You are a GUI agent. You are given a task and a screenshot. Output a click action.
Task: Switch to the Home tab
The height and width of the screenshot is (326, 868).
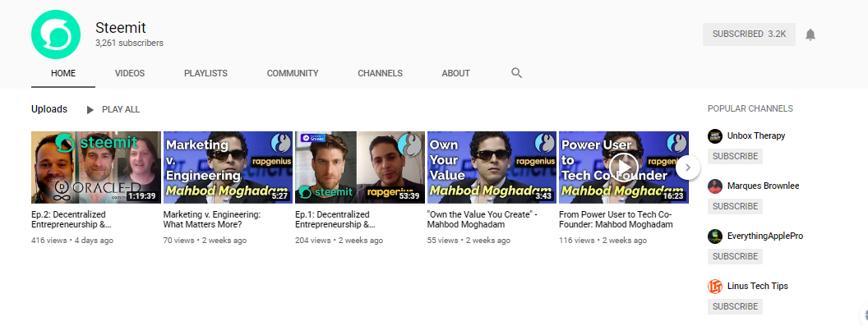coord(63,73)
